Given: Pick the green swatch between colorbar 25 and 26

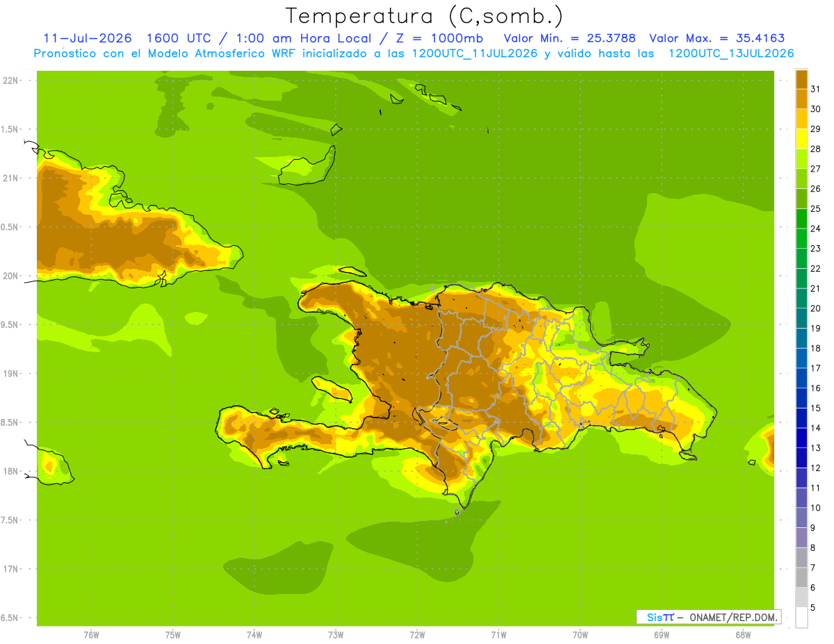Looking at the screenshot, I should (802, 199).
